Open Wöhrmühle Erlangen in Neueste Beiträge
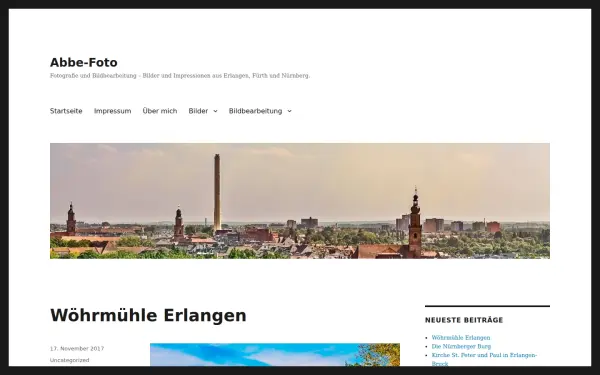Viewport: 600px width, 375px height. [x=461, y=338]
